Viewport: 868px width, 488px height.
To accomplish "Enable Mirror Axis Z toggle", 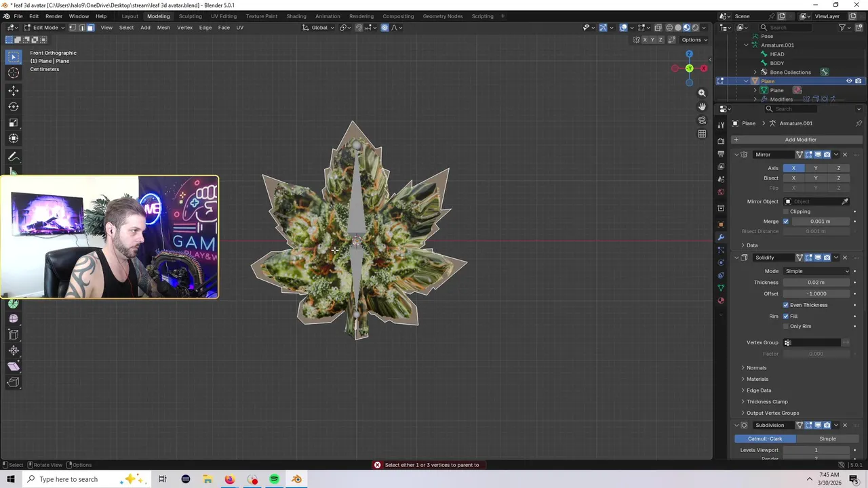I will tap(838, 168).
